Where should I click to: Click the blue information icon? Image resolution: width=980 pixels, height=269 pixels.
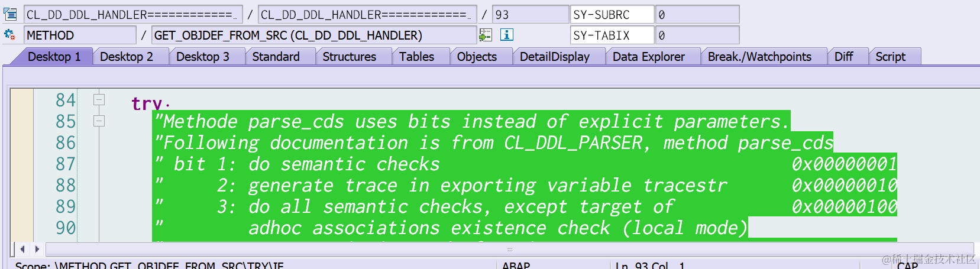click(507, 35)
